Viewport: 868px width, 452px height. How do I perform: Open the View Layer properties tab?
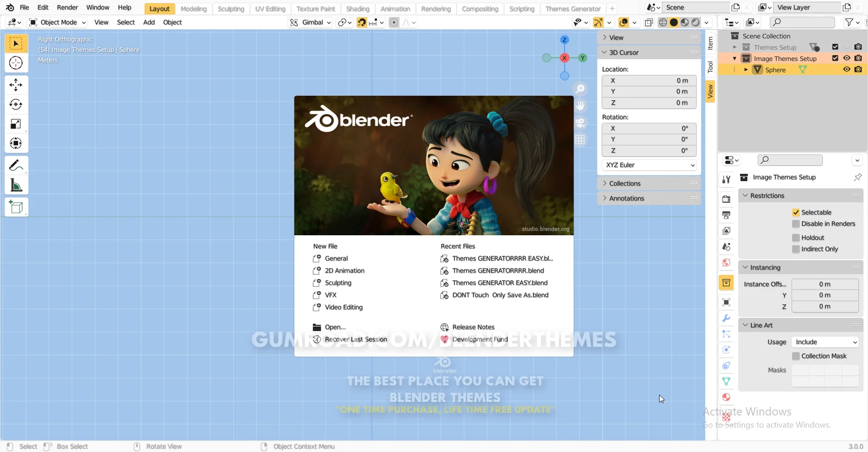[726, 231]
